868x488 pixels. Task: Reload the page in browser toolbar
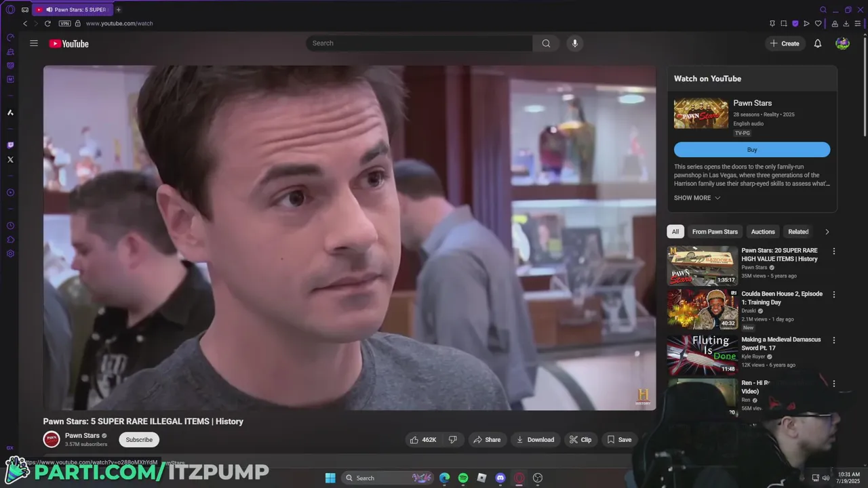[47, 23]
